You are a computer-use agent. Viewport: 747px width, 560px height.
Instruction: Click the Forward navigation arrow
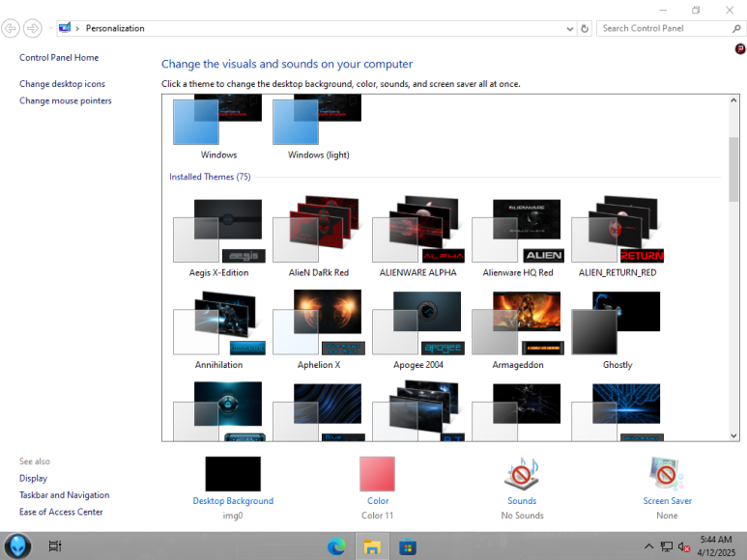tap(33, 29)
